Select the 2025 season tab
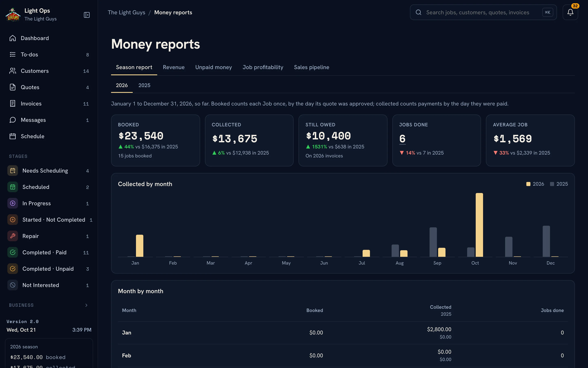 click(144, 85)
